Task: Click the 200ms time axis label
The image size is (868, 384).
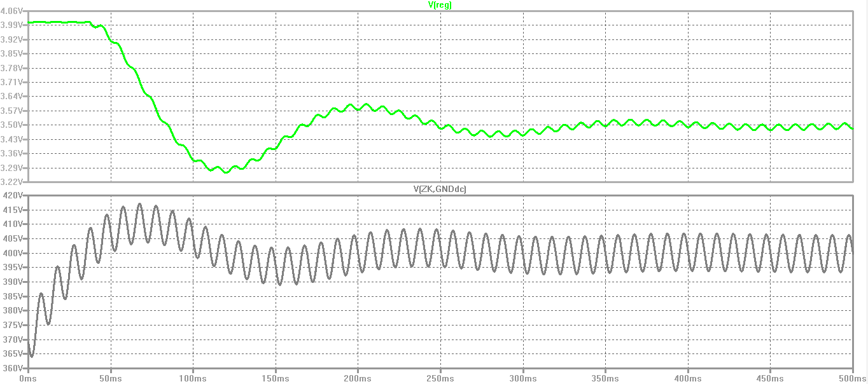Action: 358,378
